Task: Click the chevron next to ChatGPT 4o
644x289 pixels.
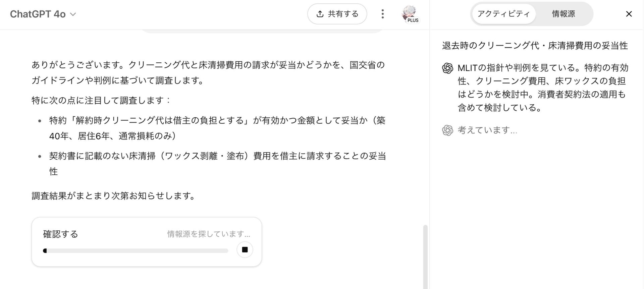Action: [x=73, y=14]
